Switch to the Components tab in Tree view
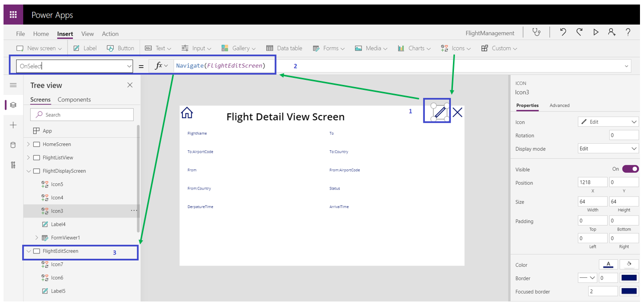644x305 pixels. pyautogui.click(x=74, y=99)
